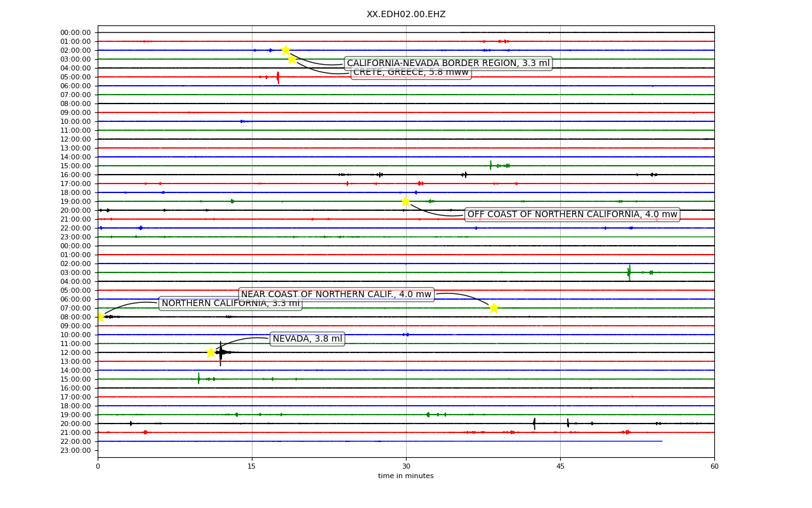Select the star marker at 30 minutes
812x508 pixels.
tap(405, 201)
